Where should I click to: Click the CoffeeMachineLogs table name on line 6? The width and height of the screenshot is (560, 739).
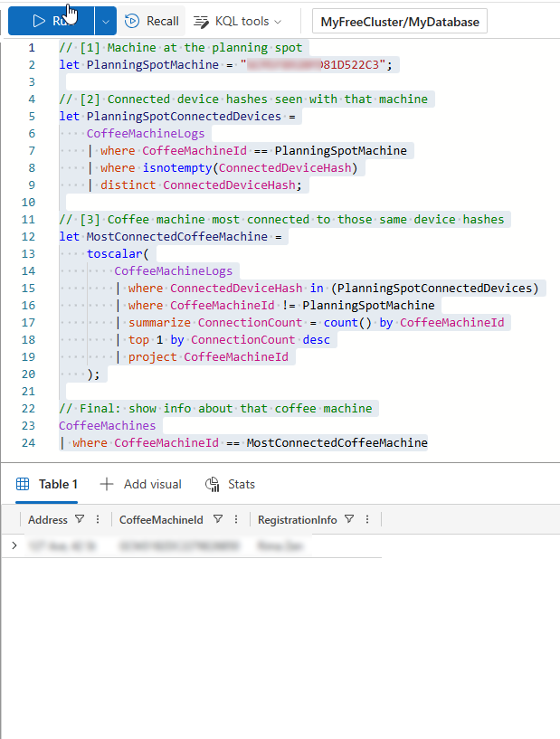146,133
